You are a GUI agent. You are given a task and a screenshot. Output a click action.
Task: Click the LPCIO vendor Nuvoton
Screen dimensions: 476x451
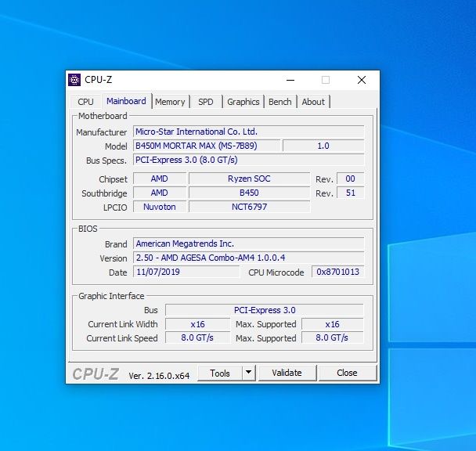tap(160, 207)
